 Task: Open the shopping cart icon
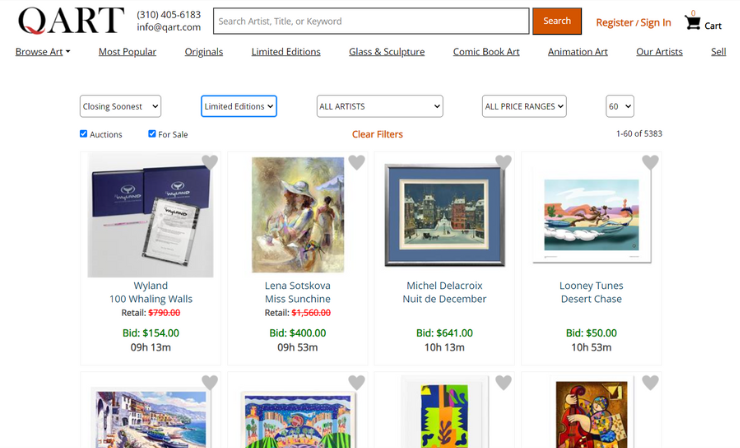click(x=692, y=22)
